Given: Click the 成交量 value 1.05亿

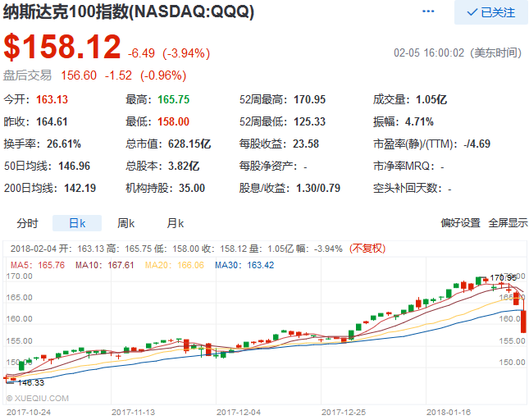Looking at the screenshot, I should click(431, 99).
